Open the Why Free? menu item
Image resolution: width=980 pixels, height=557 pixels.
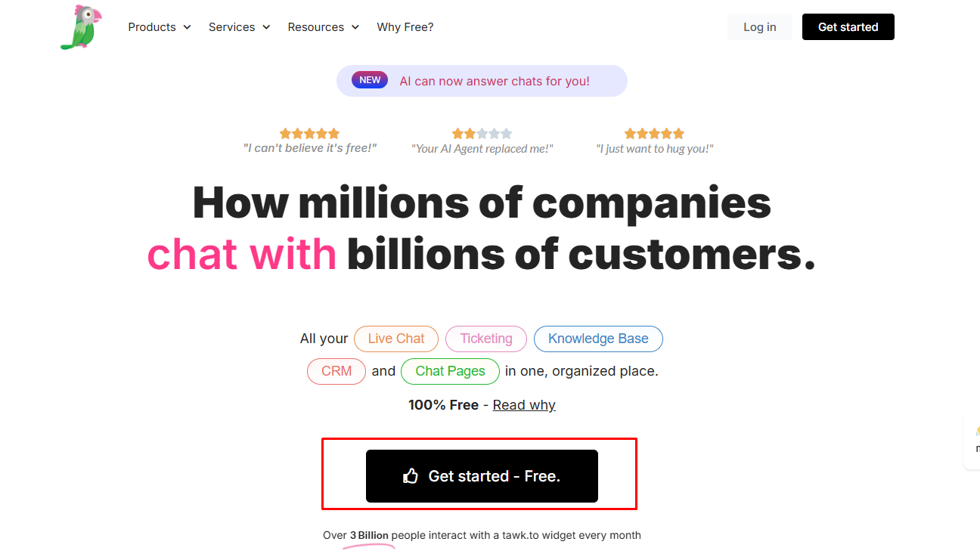pyautogui.click(x=405, y=26)
